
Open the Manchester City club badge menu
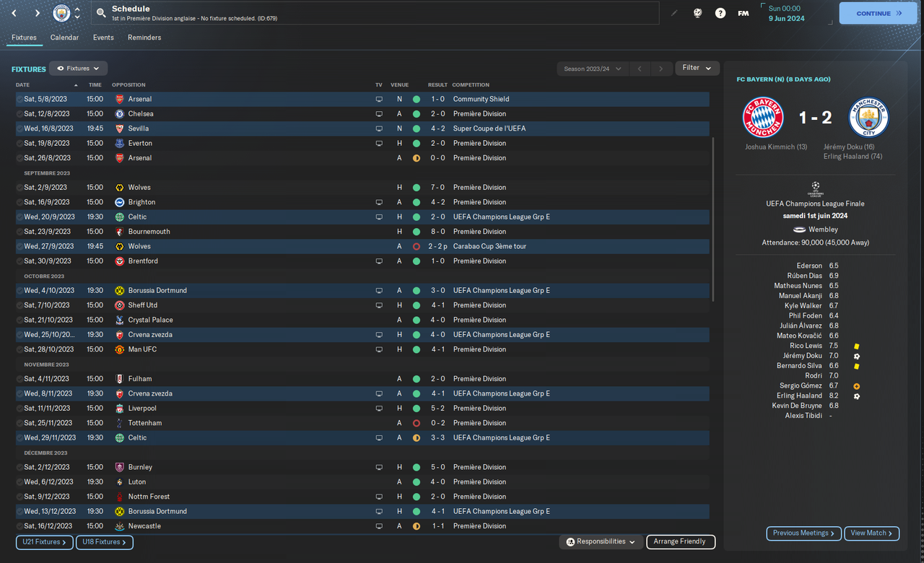62,13
